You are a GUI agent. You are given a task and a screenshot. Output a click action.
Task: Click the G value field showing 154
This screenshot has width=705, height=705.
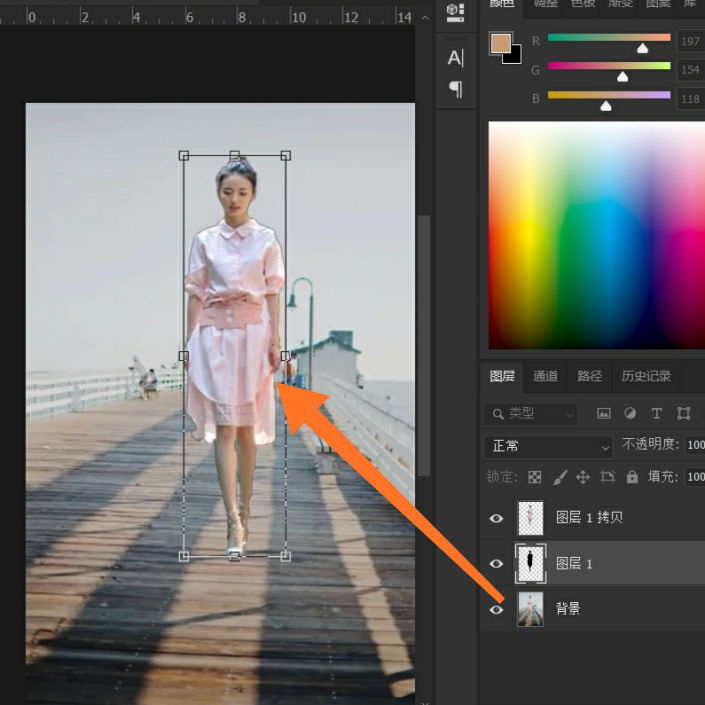(691, 70)
